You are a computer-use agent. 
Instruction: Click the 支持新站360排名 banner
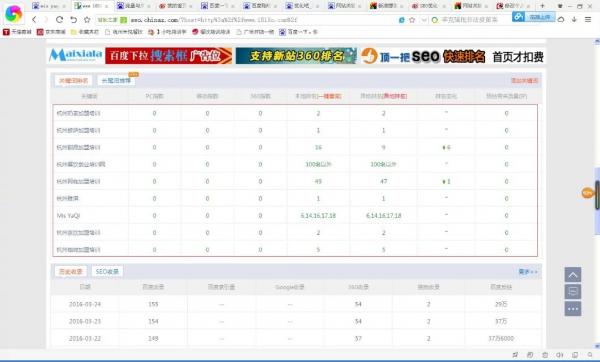click(x=296, y=56)
